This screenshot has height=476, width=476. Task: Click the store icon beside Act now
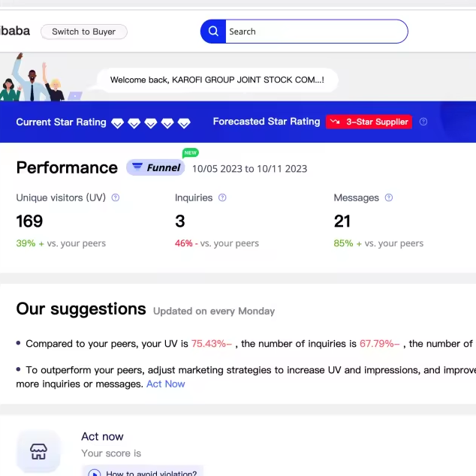(x=38, y=451)
